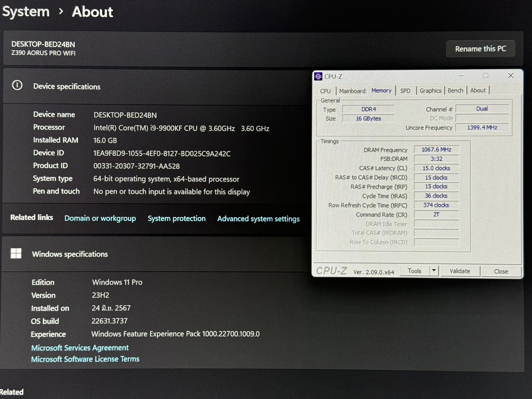Open Microsoft Services Agreement link
Viewport: 532px width, 399px height.
point(80,348)
